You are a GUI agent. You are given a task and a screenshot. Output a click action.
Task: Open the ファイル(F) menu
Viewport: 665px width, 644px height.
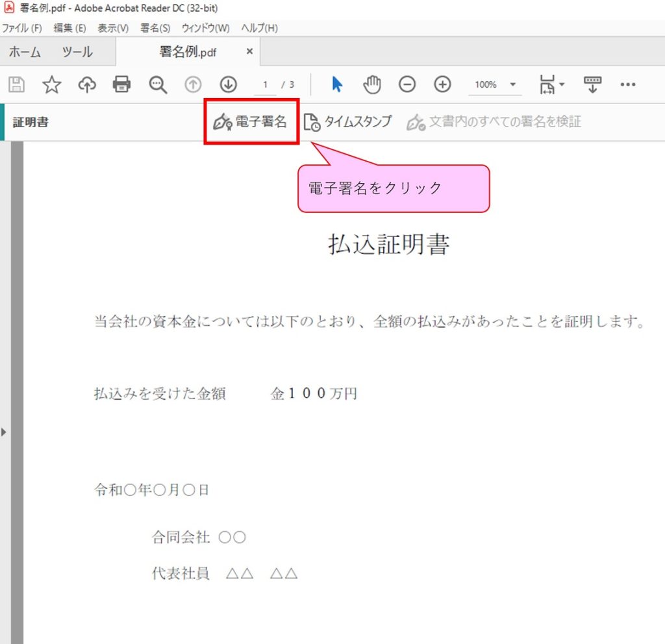coord(21,28)
